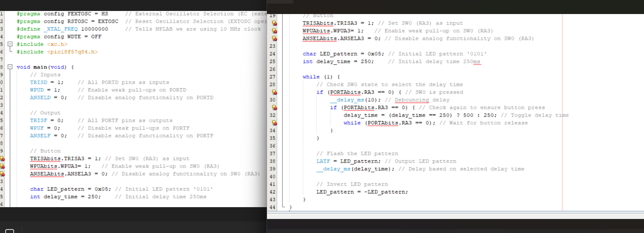This screenshot has height=233, width=644.
Task: Click the 'TRISD = 1;' statement
Action: tap(47, 82)
